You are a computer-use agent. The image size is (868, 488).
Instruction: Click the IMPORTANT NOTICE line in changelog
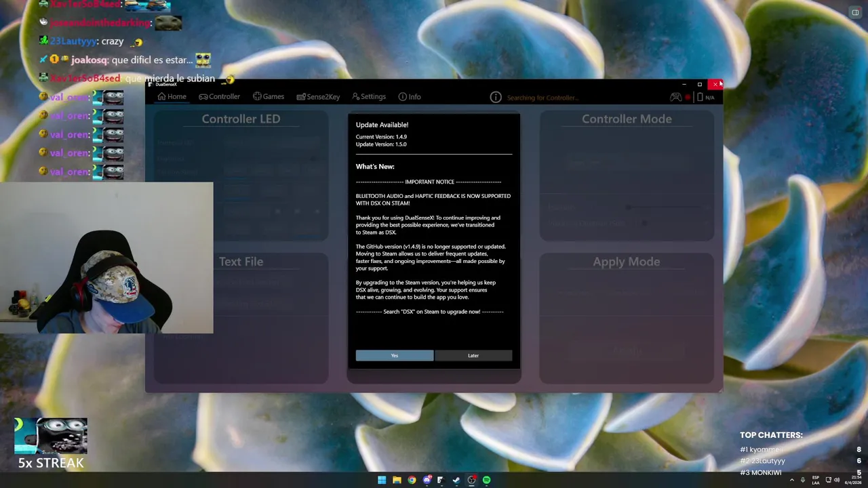(429, 182)
